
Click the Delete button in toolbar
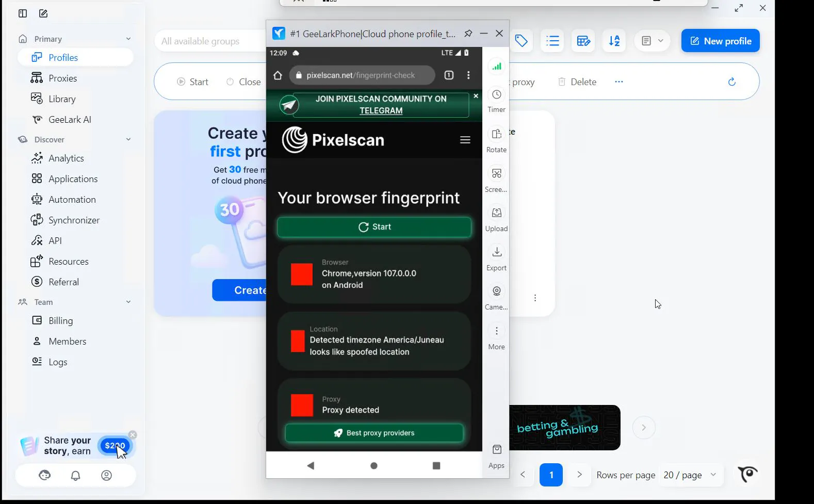pyautogui.click(x=578, y=82)
